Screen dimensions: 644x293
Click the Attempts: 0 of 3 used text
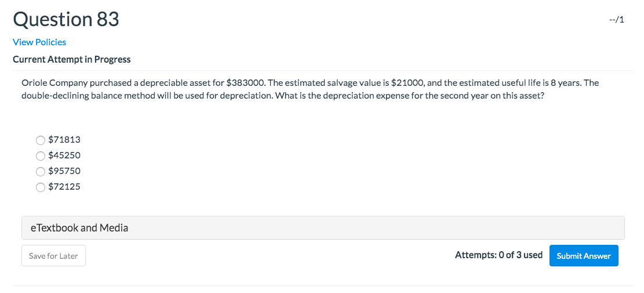(499, 255)
